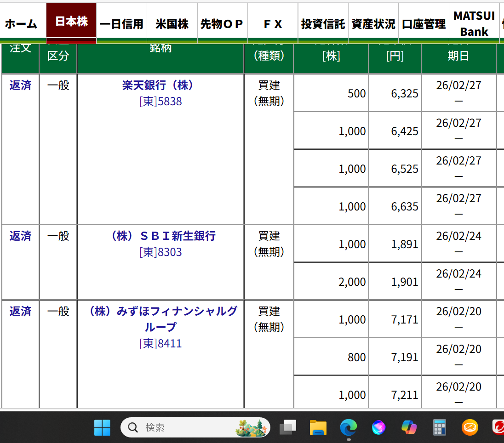This screenshot has height=443, width=504.
Task: Click the Microsoft Edge taskbar icon
Action: click(x=348, y=428)
